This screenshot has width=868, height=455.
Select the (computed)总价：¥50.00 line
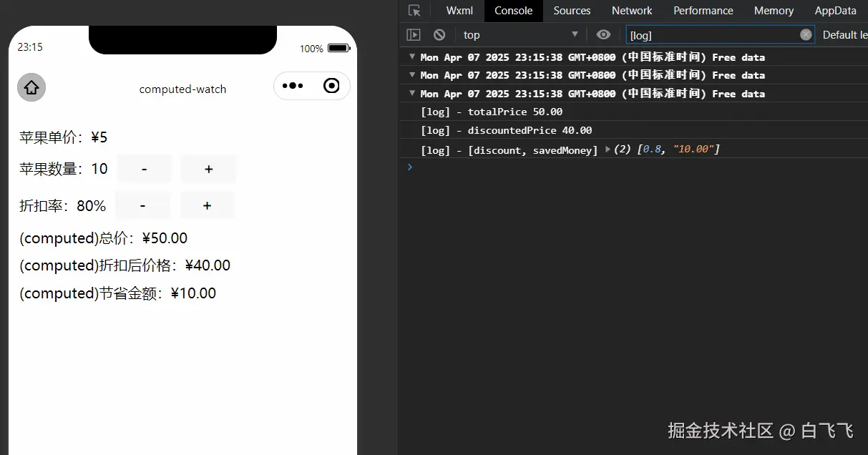coord(103,238)
